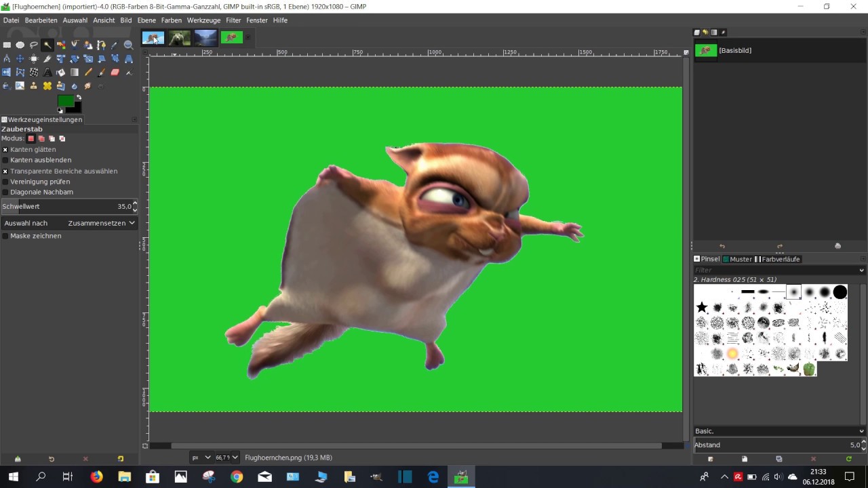The width and height of the screenshot is (868, 488).
Task: Select the Flip tool
Action: click(7, 73)
